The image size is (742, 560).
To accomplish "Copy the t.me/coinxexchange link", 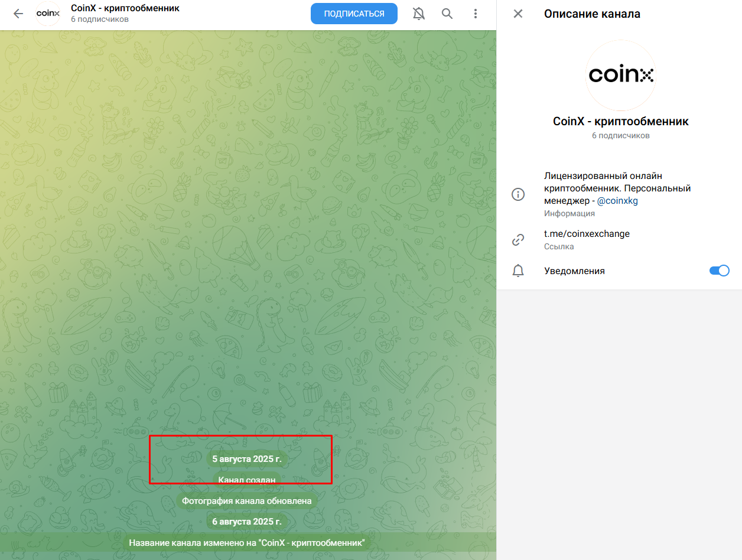I will 587,233.
